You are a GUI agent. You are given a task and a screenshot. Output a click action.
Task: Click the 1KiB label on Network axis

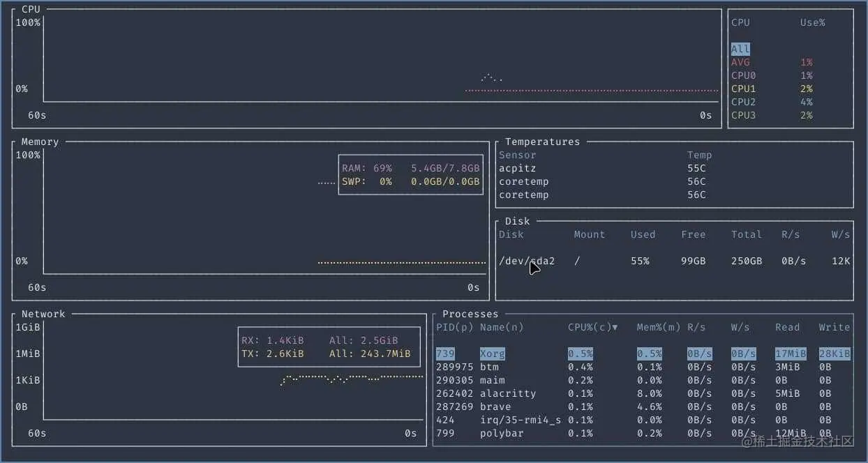pos(28,380)
